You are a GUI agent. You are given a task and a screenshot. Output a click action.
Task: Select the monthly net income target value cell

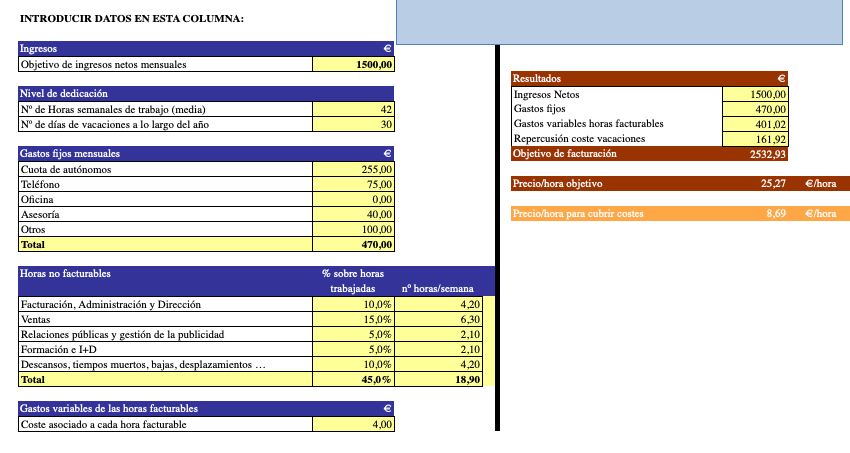click(354, 64)
